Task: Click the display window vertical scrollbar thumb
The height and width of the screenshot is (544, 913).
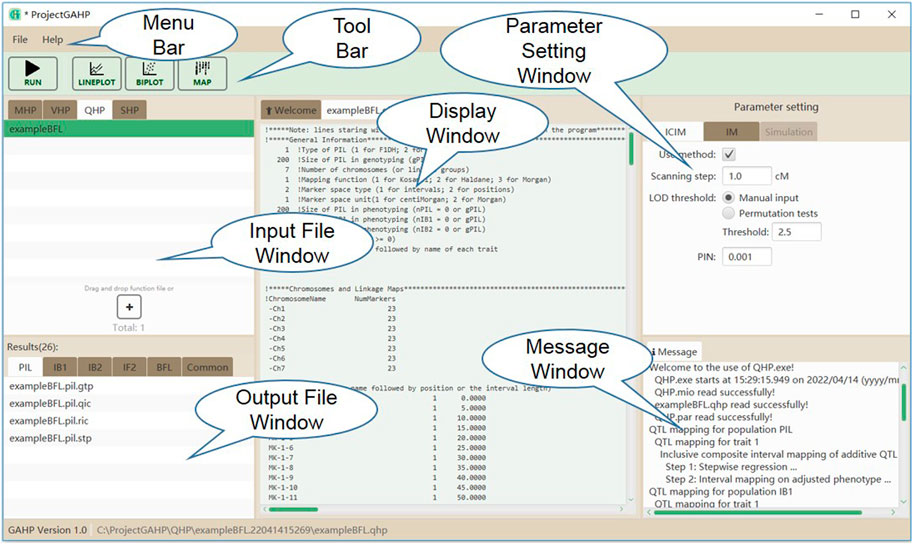Action: (631, 149)
